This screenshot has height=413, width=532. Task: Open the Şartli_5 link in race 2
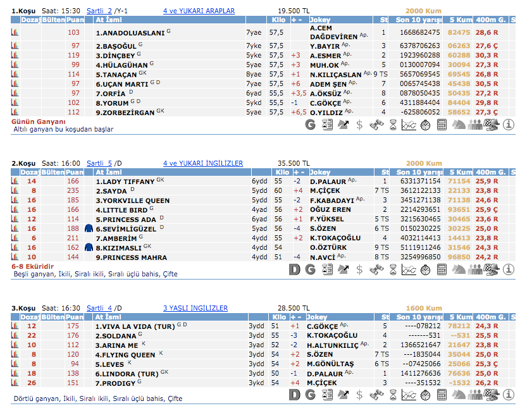click(99, 163)
